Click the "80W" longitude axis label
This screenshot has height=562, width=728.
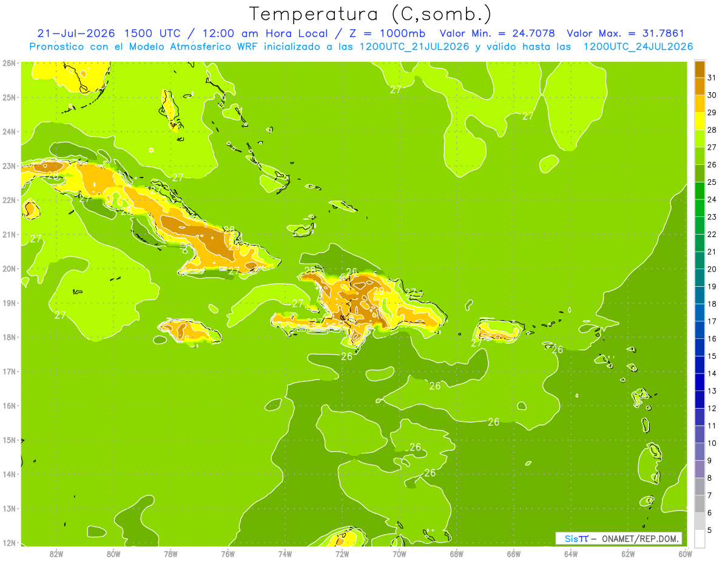[x=113, y=554]
